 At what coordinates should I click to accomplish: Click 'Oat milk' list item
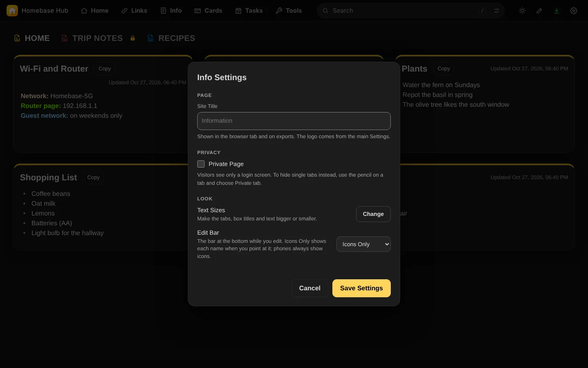pyautogui.click(x=43, y=204)
